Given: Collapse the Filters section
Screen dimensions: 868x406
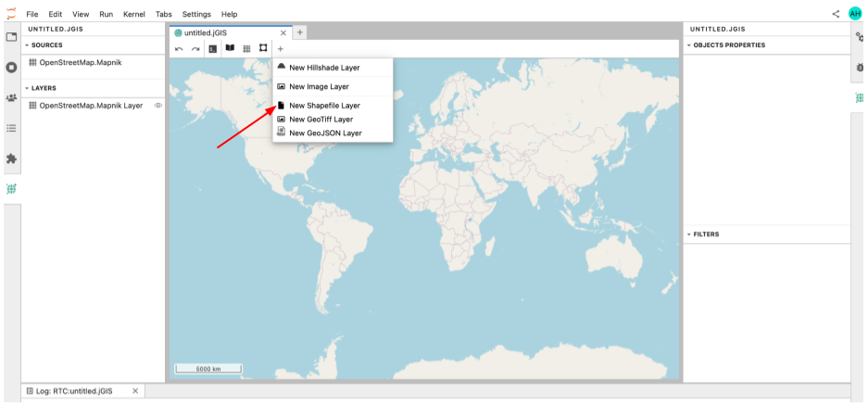Looking at the screenshot, I should click(x=689, y=235).
